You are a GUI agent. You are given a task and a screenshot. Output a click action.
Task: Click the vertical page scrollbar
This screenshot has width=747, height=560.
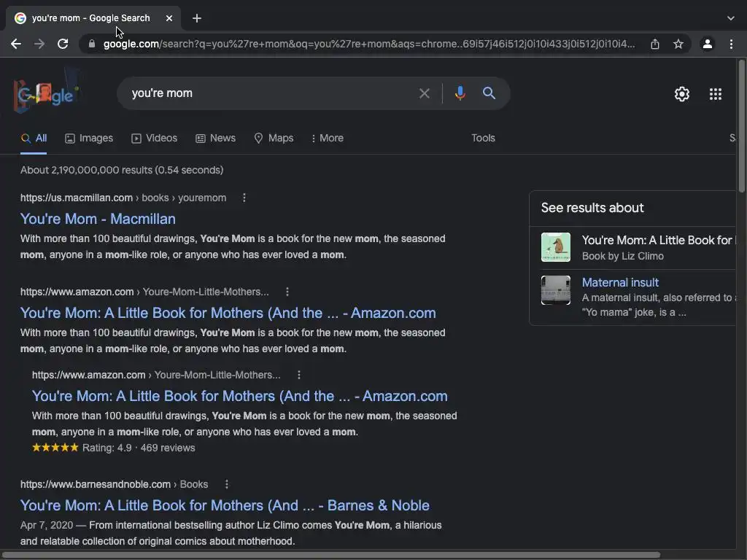(x=741, y=126)
